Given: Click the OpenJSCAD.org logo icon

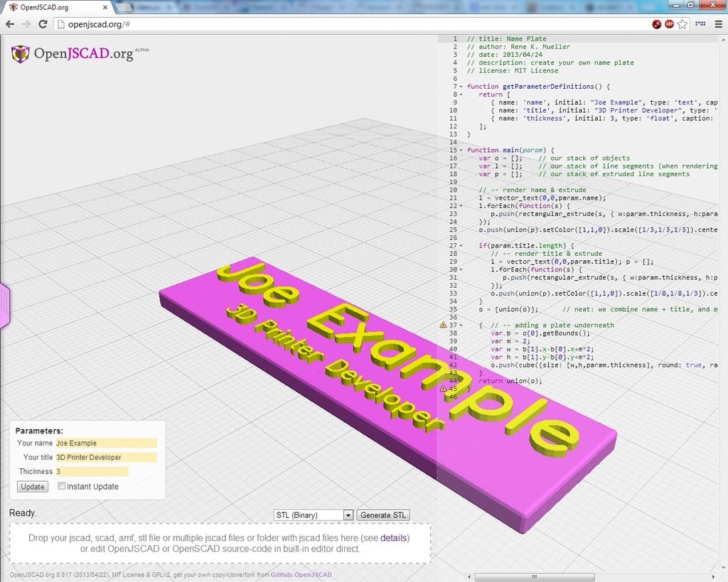Looking at the screenshot, I should point(21,54).
